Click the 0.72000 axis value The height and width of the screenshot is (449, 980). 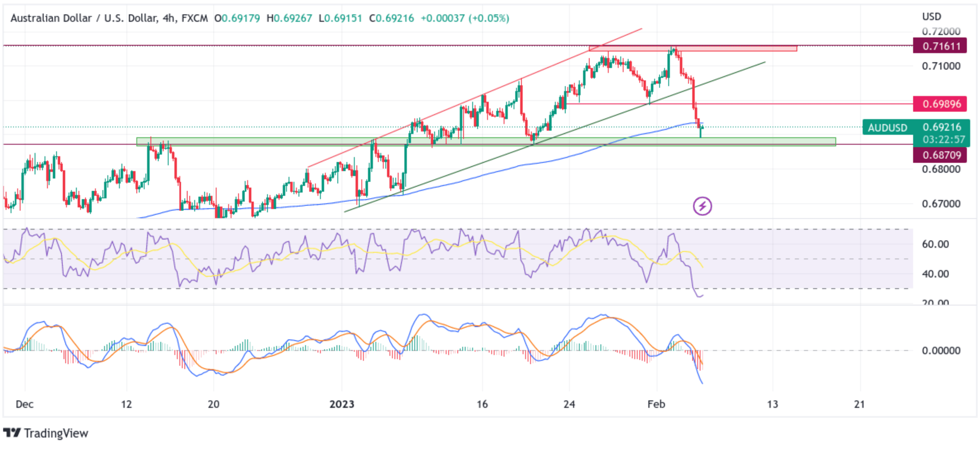tap(941, 31)
